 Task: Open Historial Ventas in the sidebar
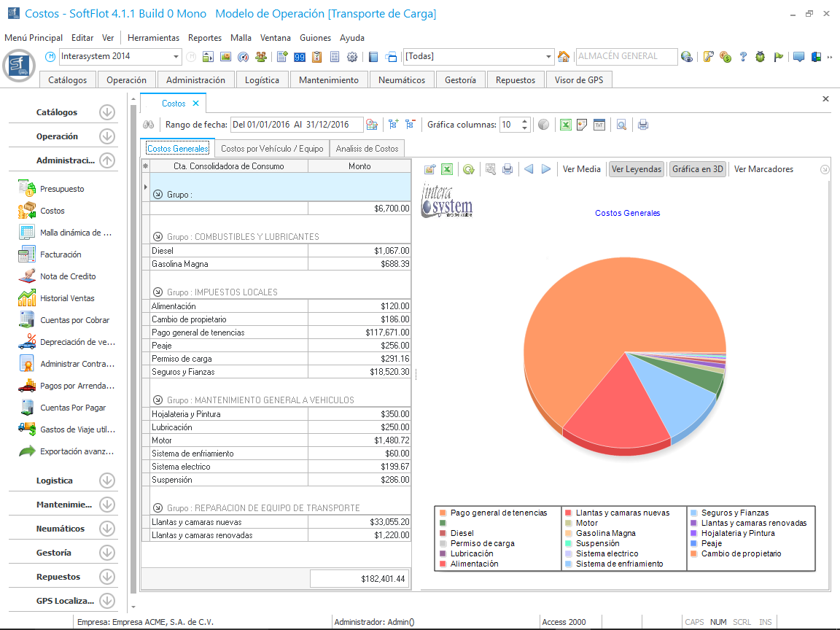tap(67, 298)
